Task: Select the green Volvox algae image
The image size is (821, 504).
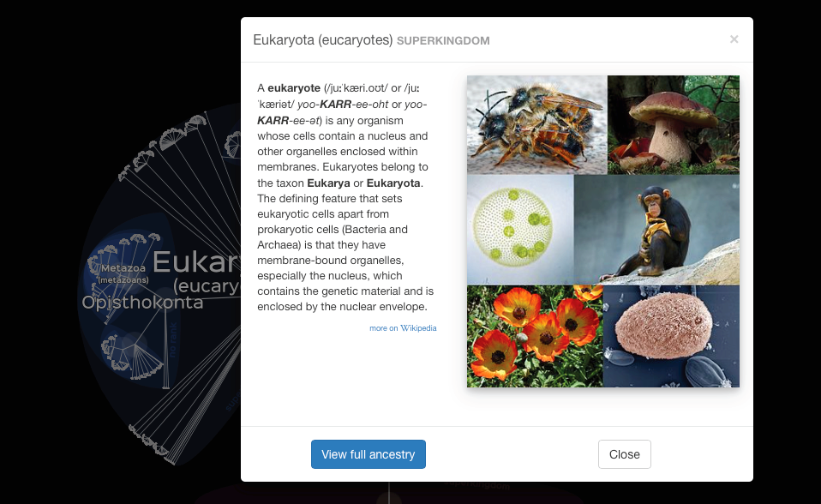Action: (520, 230)
